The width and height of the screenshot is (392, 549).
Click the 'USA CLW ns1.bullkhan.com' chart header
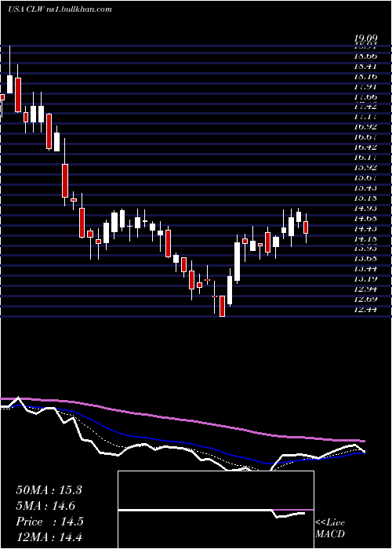60,9
